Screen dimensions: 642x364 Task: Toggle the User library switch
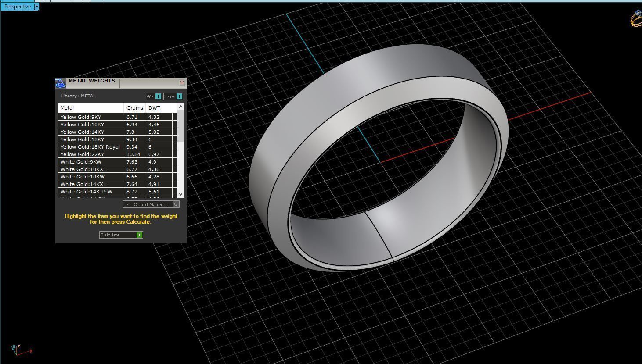[x=173, y=96]
